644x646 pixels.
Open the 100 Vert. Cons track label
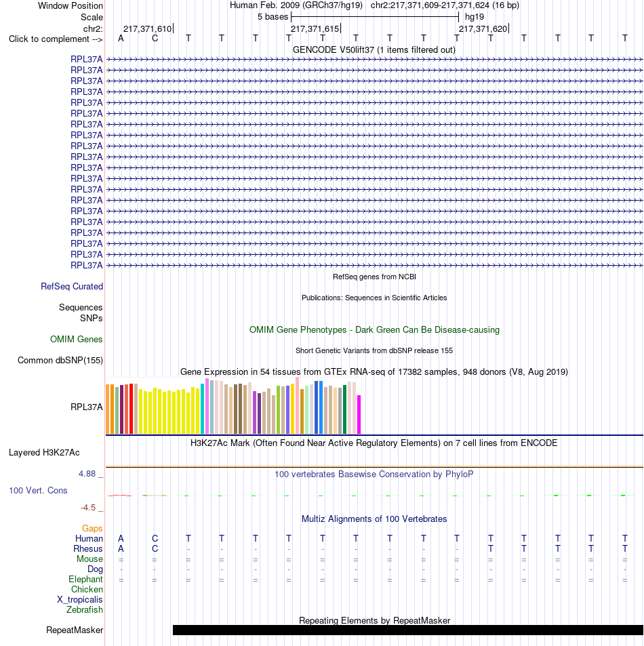click(x=38, y=490)
